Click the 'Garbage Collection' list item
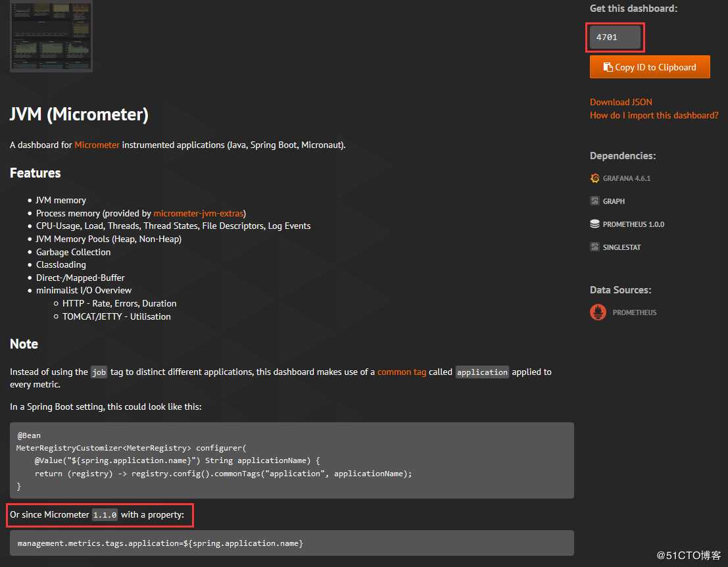 74,252
